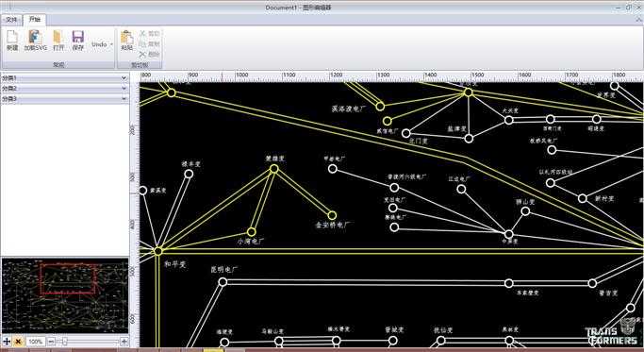Click the 和平变 label text
Screen dimensions: 644x352
coord(175,264)
